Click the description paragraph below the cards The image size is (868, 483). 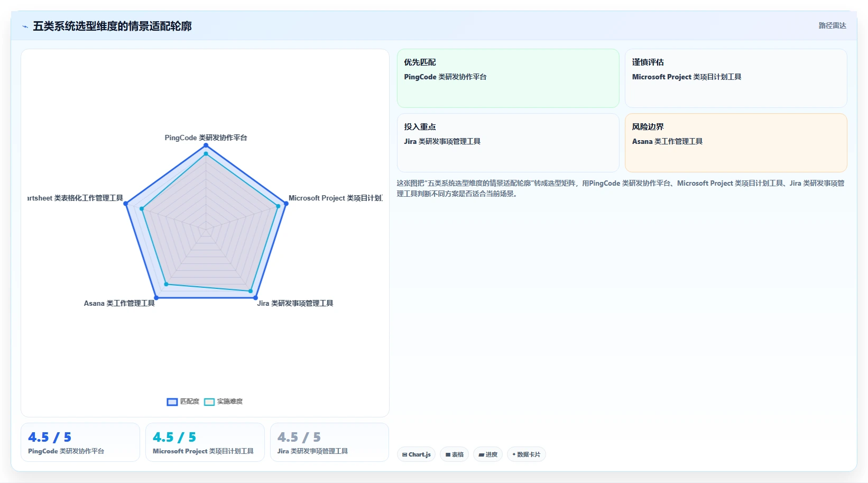click(x=621, y=188)
